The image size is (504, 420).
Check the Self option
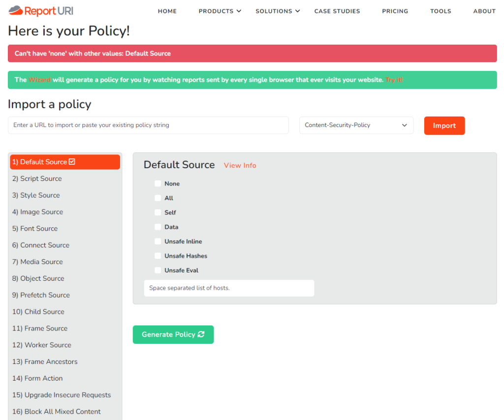(x=157, y=212)
